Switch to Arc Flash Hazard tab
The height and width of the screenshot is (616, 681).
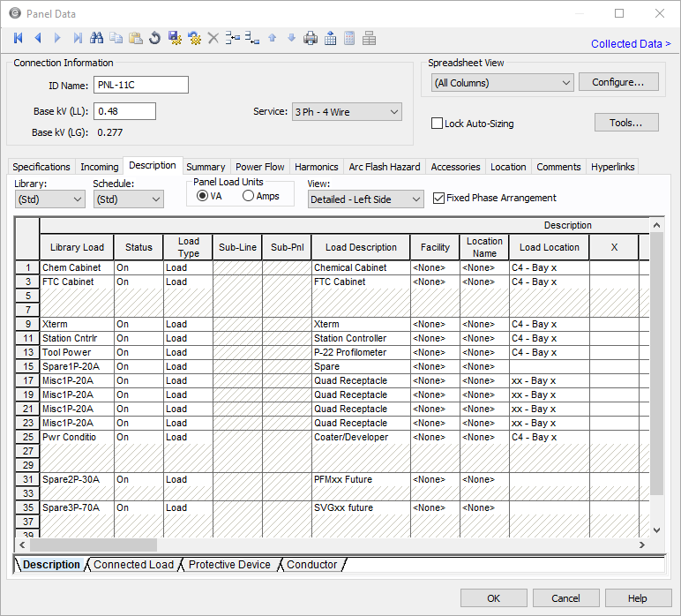[x=384, y=167]
